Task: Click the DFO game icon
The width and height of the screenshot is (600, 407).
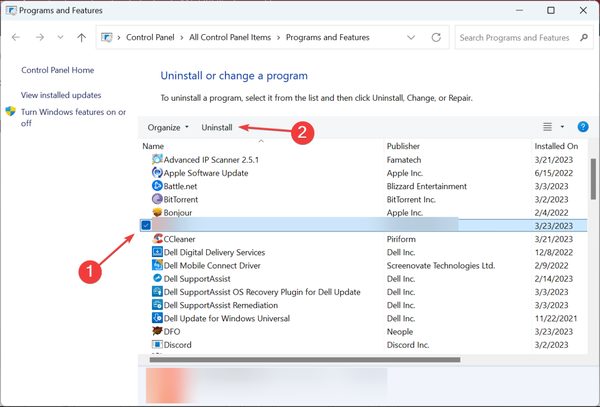Action: [157, 331]
